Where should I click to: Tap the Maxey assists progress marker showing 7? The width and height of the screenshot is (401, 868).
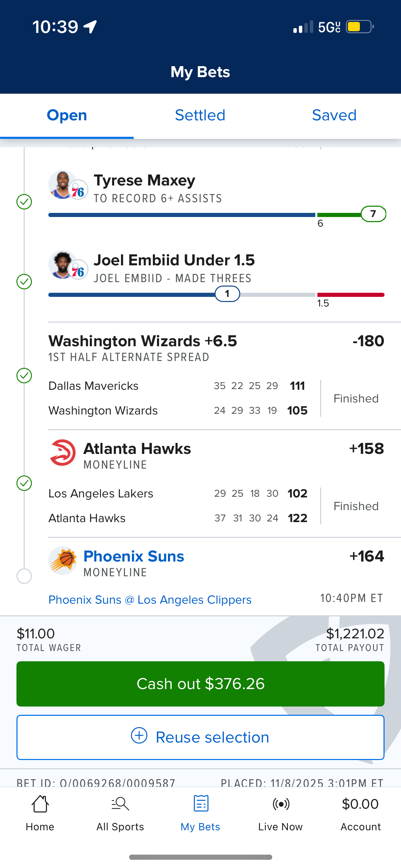coord(373,214)
